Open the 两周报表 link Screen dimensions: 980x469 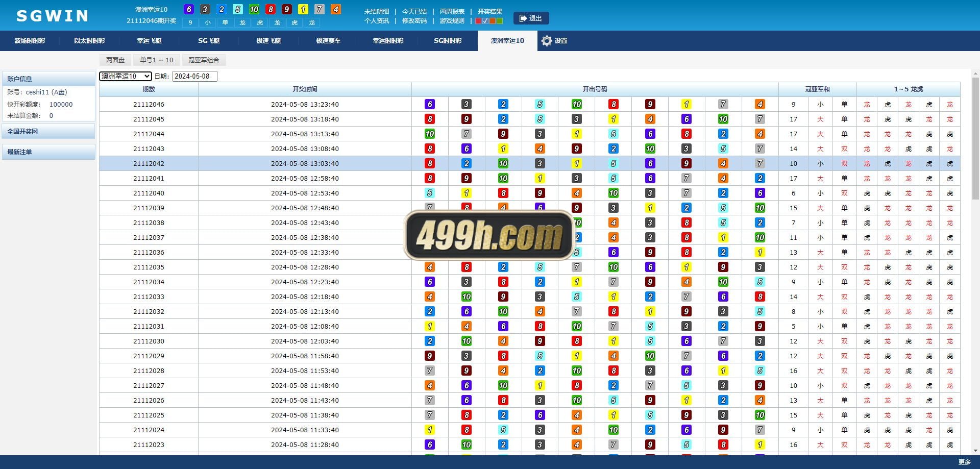(x=452, y=11)
